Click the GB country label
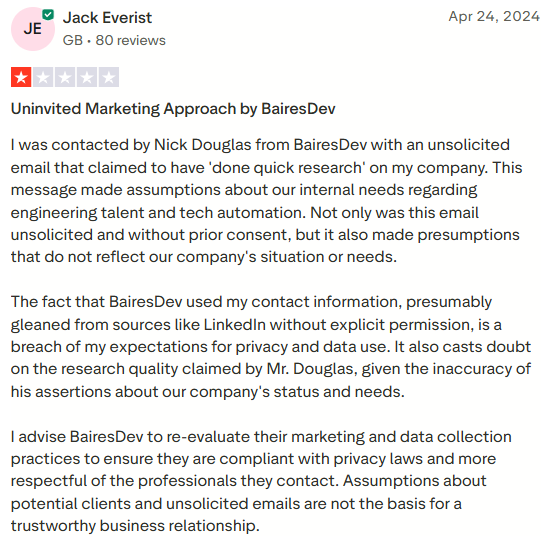Image resolution: width=554 pixels, height=536 pixels. [x=73, y=40]
